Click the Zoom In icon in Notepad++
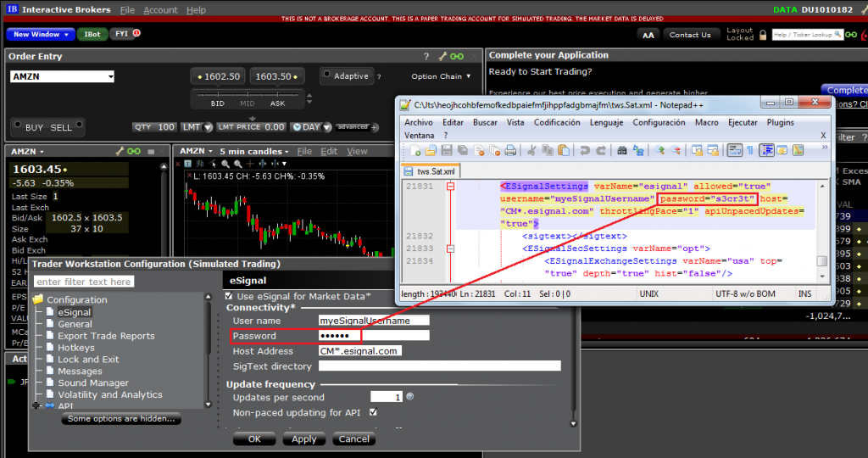 pyautogui.click(x=659, y=150)
